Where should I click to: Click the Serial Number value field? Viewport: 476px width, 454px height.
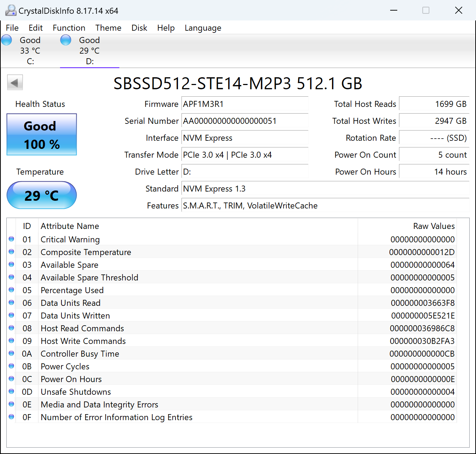pos(244,121)
